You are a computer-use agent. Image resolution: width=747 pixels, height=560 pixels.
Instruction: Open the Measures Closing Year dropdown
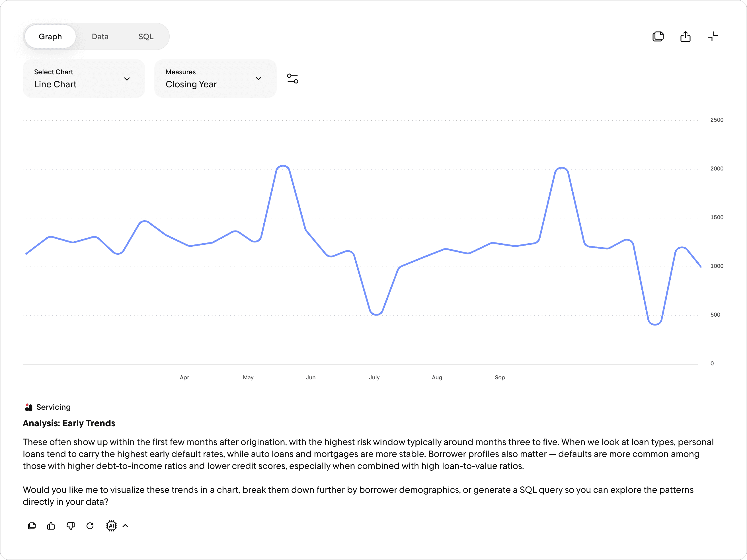point(215,79)
